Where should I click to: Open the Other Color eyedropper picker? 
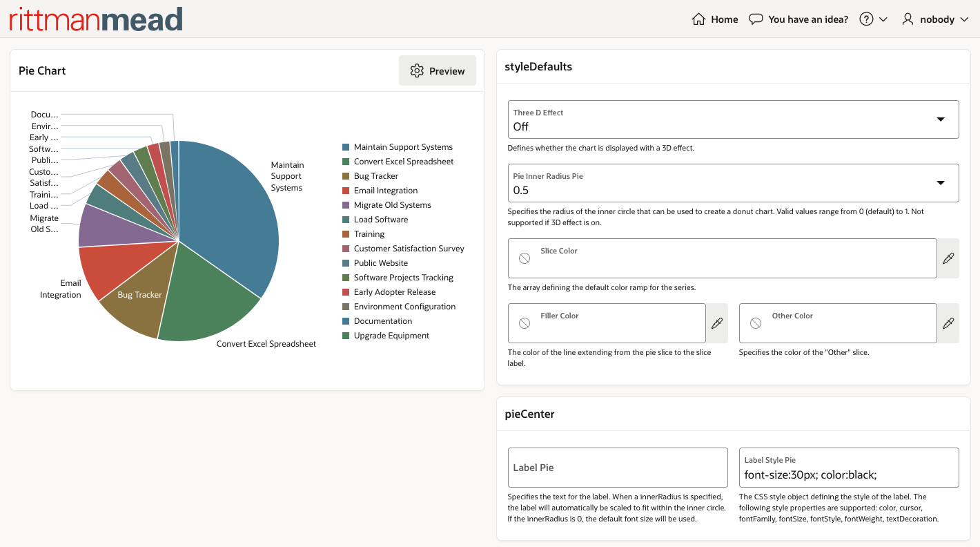[x=948, y=323]
